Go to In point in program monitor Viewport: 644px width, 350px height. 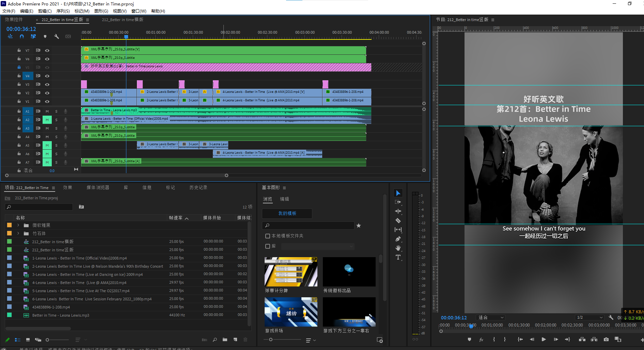coord(520,339)
